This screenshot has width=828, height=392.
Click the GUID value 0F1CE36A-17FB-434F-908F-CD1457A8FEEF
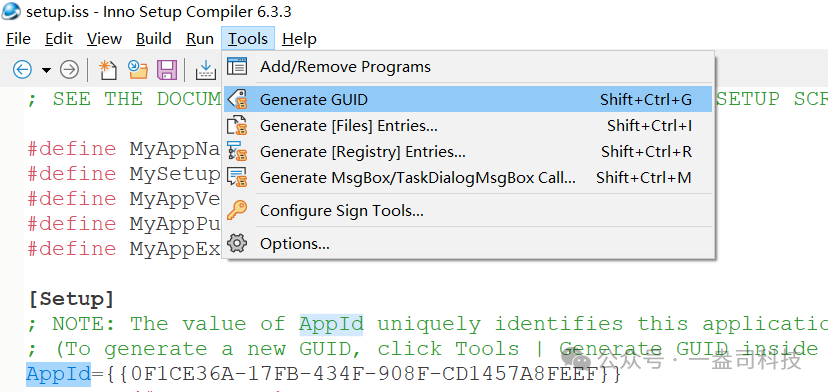[363, 374]
